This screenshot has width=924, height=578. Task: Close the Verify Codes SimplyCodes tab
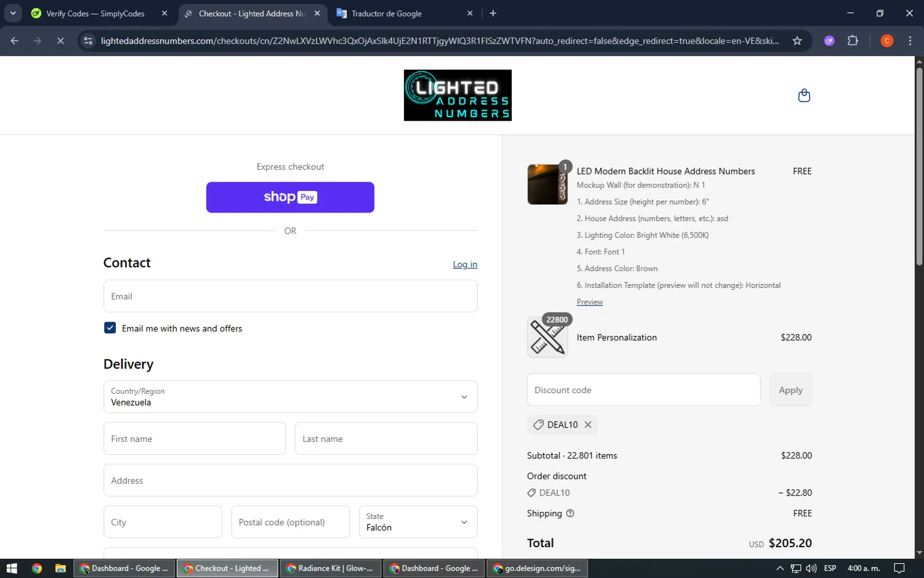[x=164, y=13]
